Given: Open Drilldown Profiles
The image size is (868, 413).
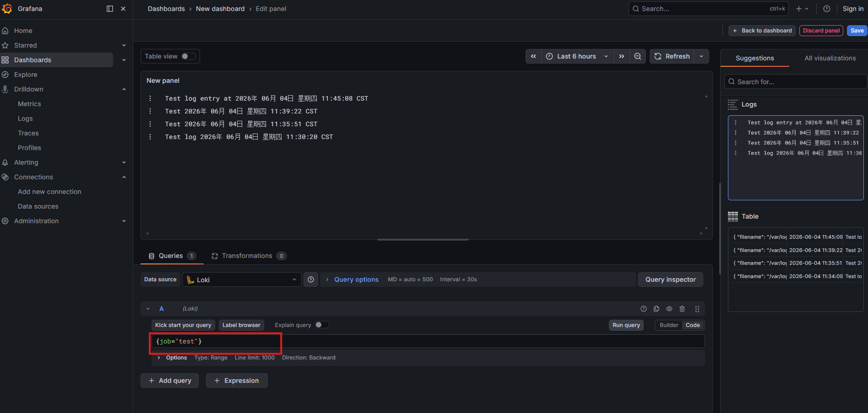Looking at the screenshot, I should (29, 148).
